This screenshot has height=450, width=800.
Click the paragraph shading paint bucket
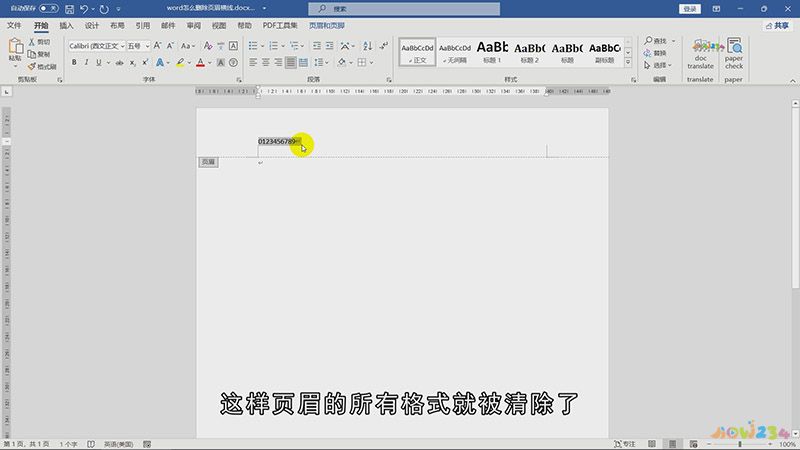(x=341, y=62)
